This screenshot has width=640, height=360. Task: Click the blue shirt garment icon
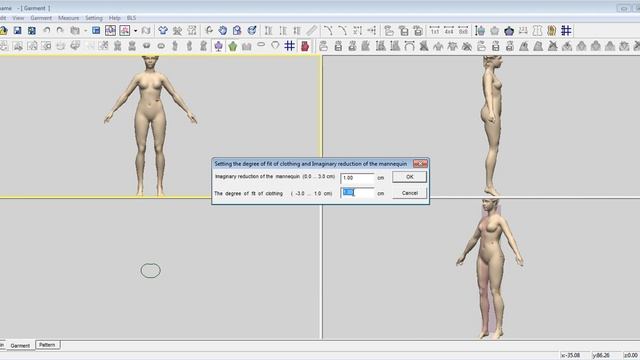point(163,31)
